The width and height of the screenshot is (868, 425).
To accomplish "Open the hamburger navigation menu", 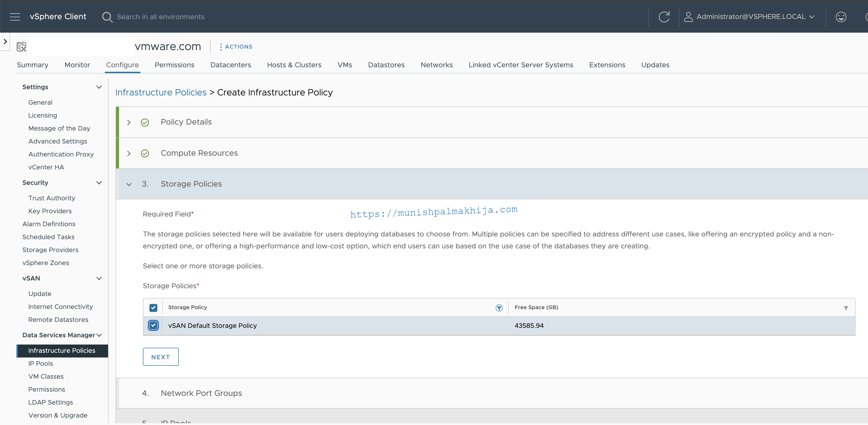I will pos(15,16).
